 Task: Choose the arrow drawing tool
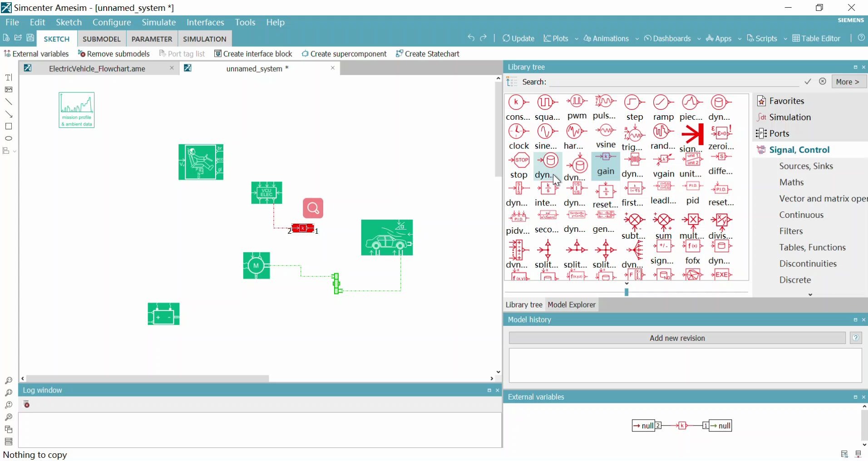coord(9,114)
